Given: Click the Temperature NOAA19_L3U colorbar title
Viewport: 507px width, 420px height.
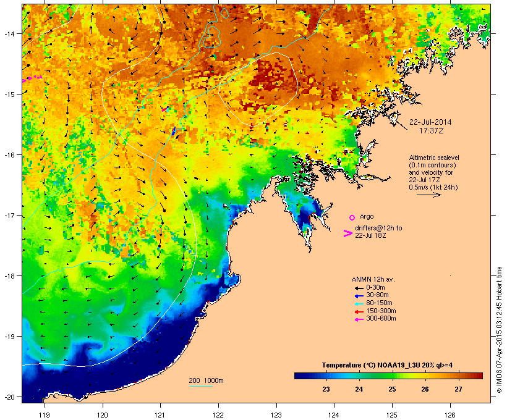Looking at the screenshot, I should pyautogui.click(x=387, y=366).
